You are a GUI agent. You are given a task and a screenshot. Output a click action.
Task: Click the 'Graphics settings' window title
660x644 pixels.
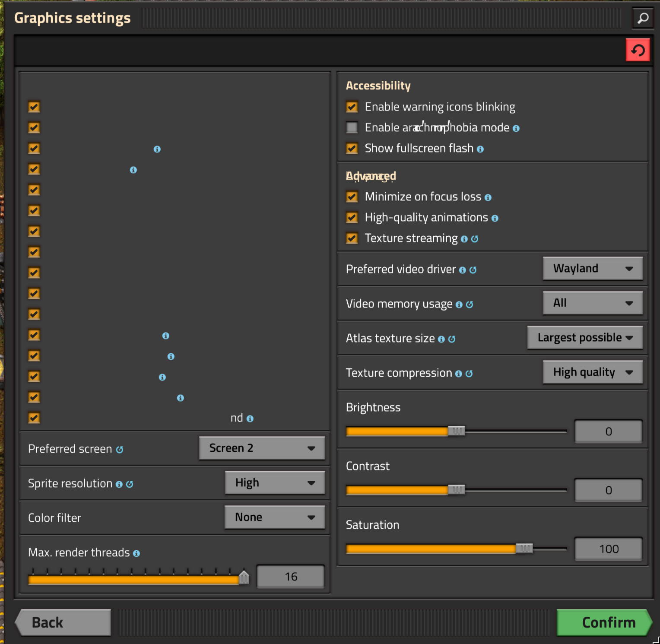73,18
